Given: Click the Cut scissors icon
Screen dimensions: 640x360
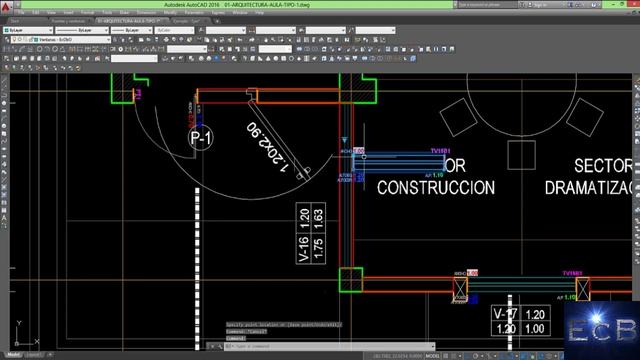Looking at the screenshot, I should (x=199, y=40).
